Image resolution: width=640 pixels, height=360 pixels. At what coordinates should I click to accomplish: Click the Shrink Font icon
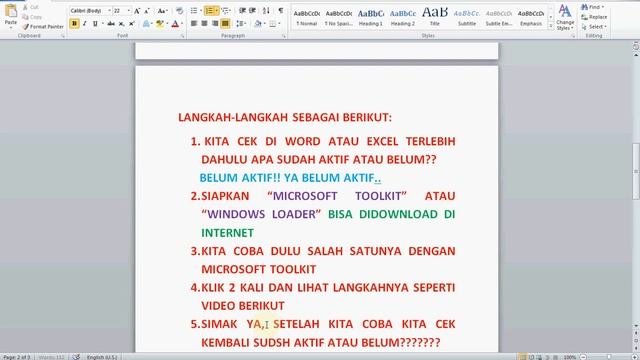click(x=147, y=11)
